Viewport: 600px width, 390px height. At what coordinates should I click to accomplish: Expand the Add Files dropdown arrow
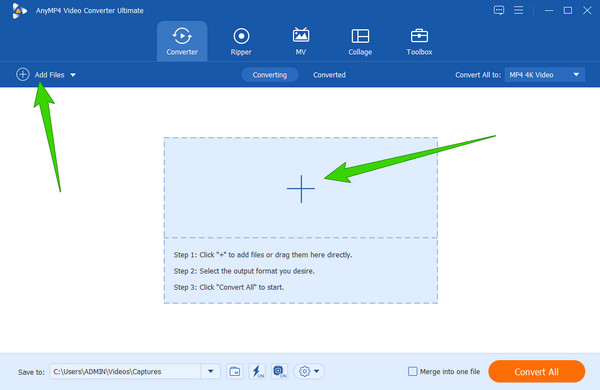73,75
